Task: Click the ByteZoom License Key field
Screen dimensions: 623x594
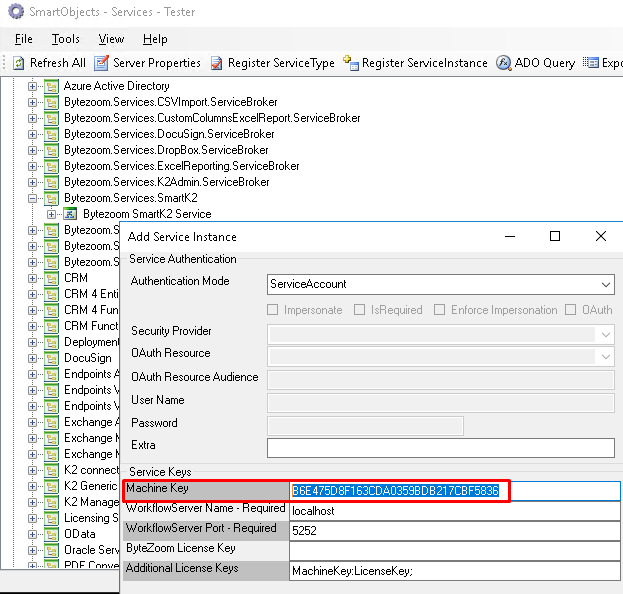Action: coord(455,551)
